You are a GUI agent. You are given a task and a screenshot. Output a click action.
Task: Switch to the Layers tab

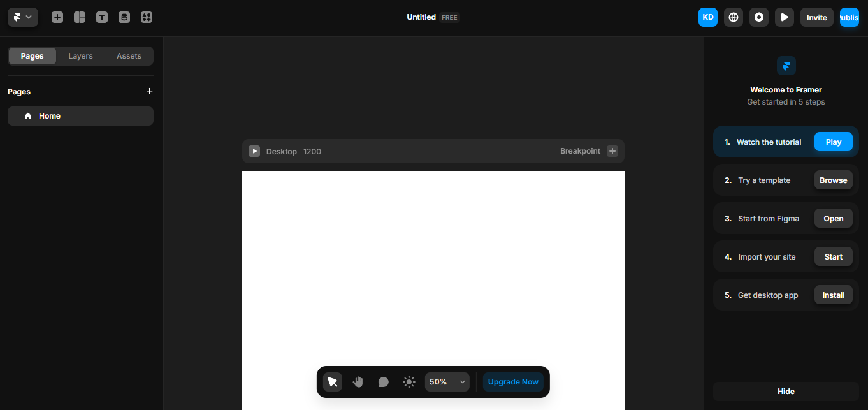coord(81,56)
